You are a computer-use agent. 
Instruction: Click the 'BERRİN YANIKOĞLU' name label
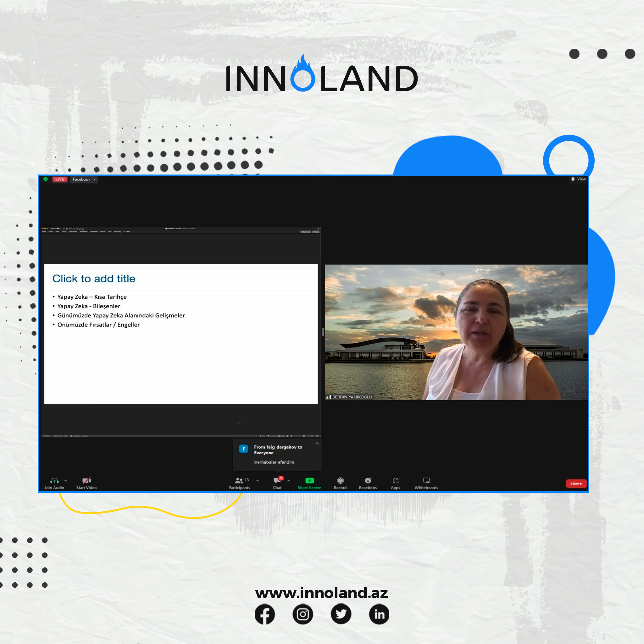(x=352, y=397)
